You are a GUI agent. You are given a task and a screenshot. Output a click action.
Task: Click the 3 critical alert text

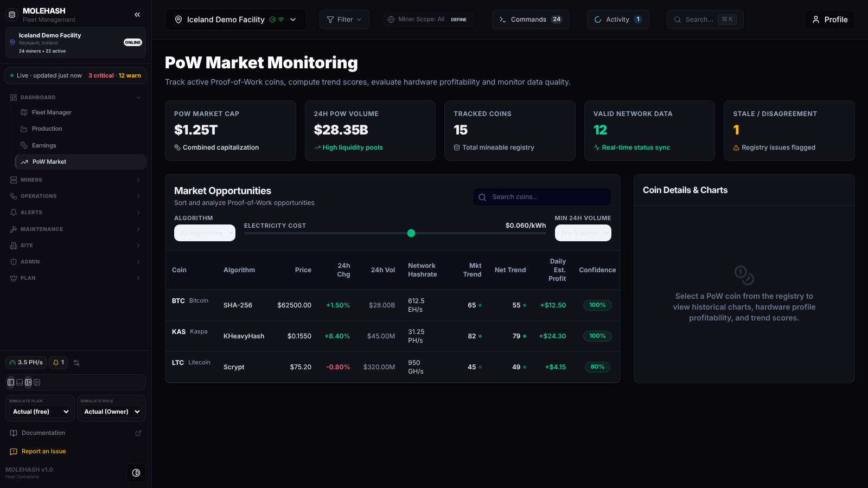[101, 76]
